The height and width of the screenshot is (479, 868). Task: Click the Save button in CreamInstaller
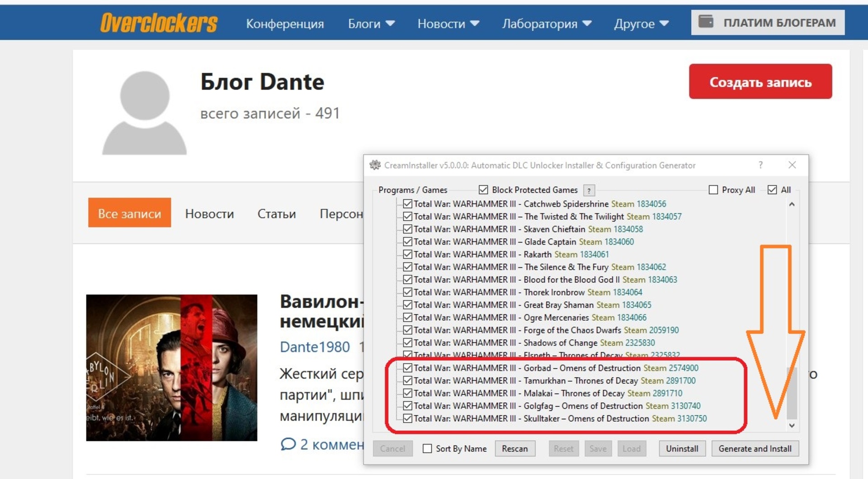click(x=598, y=449)
